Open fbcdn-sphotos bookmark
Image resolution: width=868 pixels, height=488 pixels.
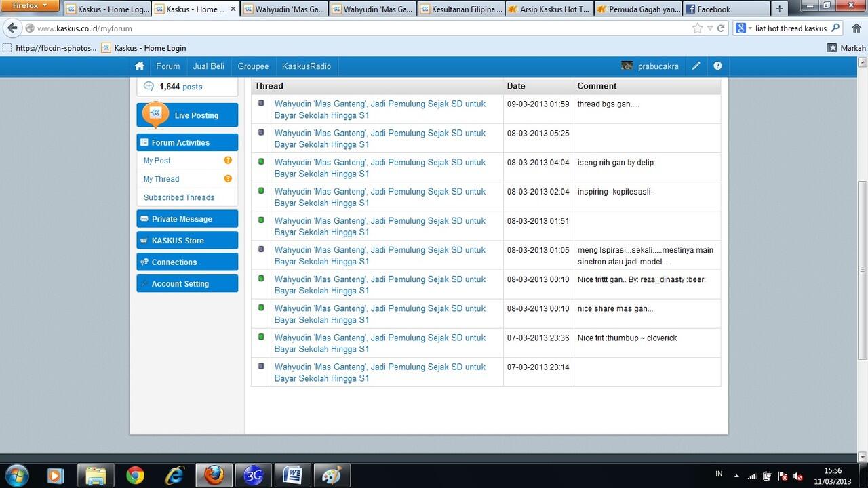(x=50, y=48)
